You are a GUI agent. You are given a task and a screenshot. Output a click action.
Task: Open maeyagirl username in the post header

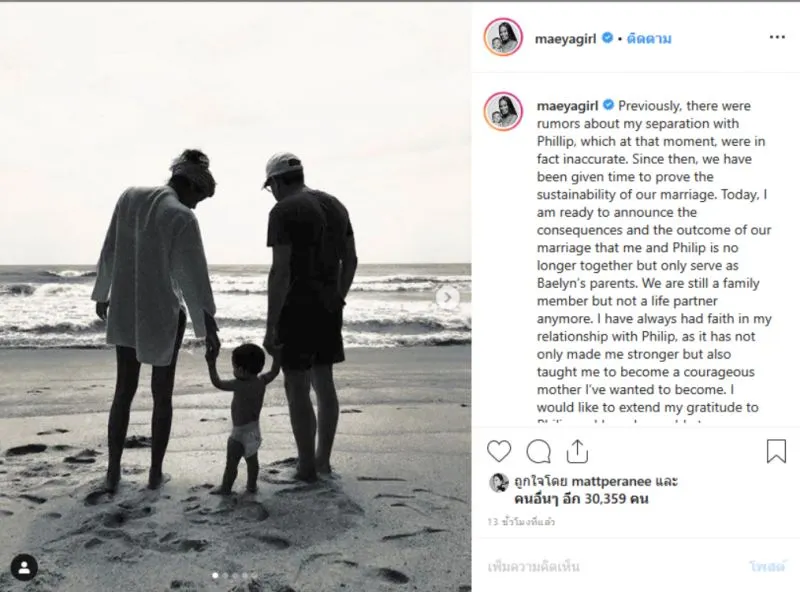coord(565,39)
